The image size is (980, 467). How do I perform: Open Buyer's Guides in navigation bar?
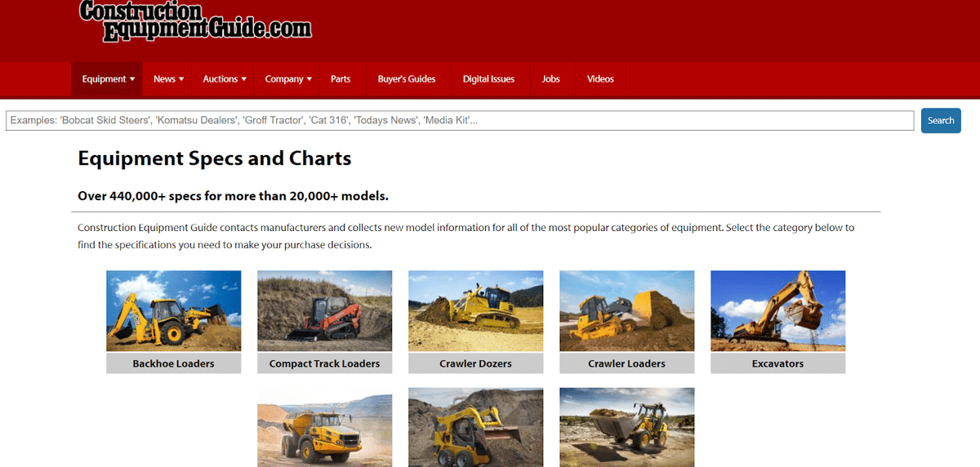pos(407,79)
